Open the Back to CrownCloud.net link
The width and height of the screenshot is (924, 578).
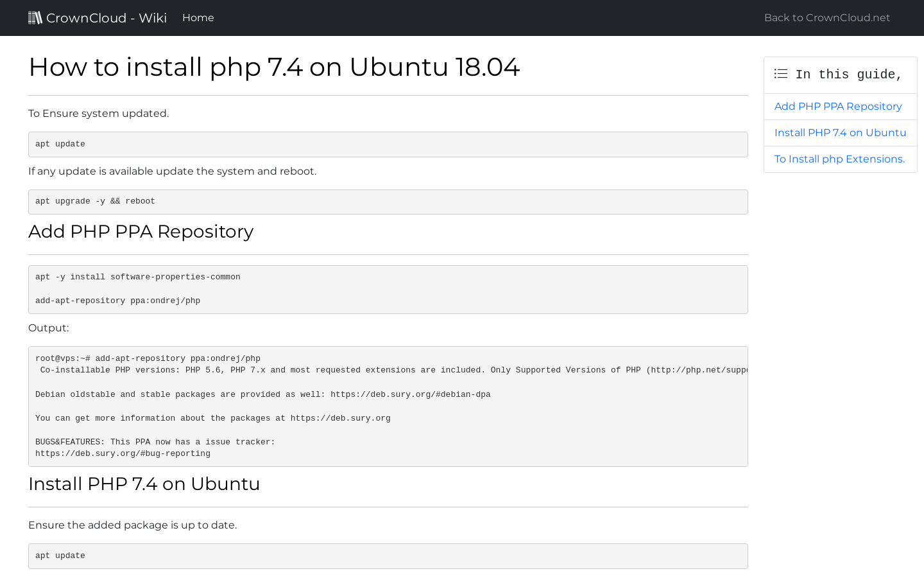[826, 18]
